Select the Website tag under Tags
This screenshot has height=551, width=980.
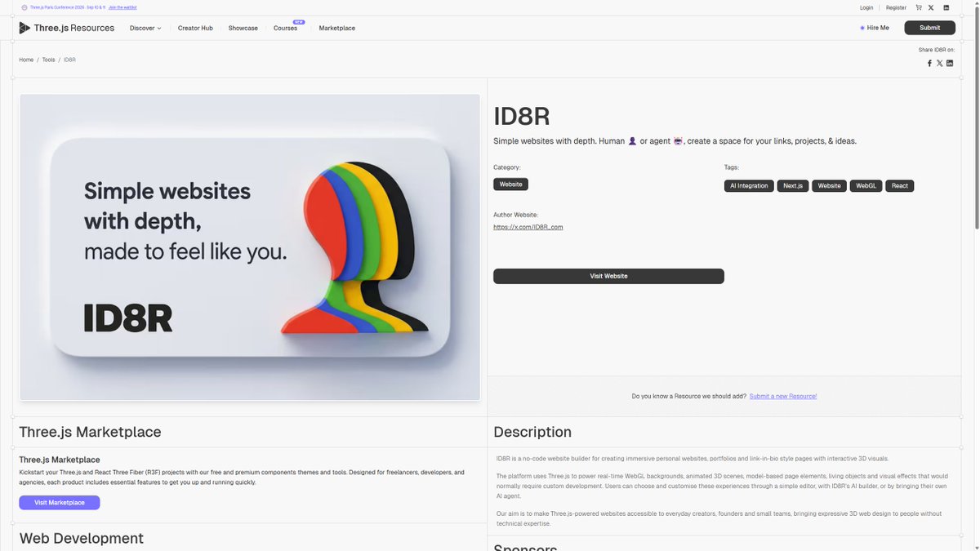point(829,186)
